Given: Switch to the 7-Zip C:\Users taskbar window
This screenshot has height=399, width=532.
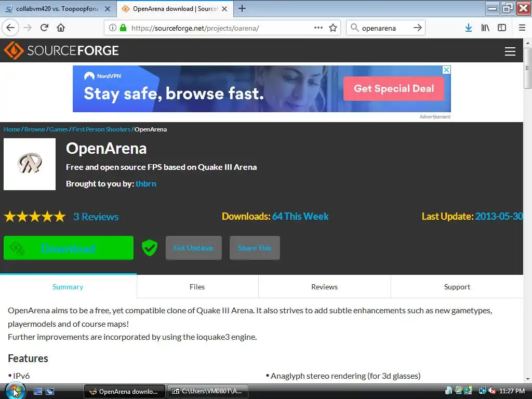Looking at the screenshot, I should [x=208, y=391].
